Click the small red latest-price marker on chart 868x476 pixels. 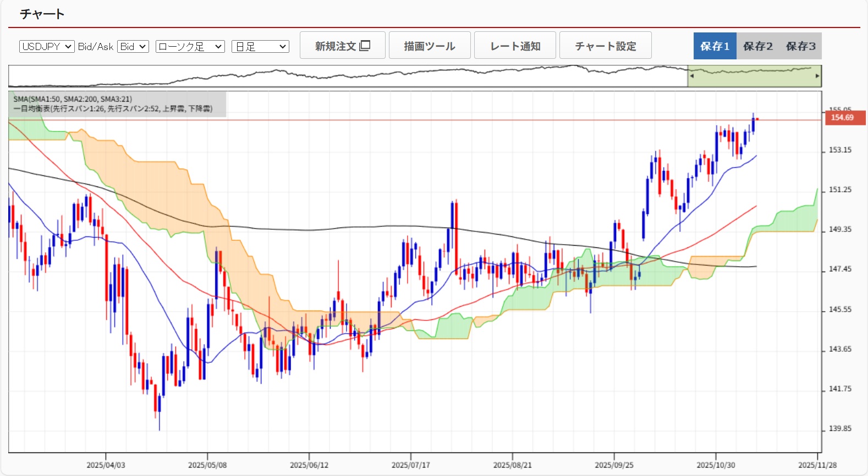click(757, 119)
